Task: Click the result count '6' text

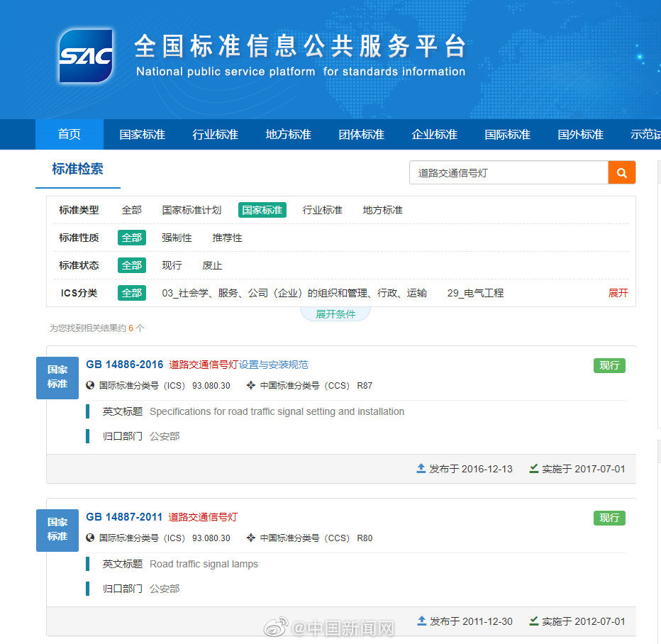Action: click(x=130, y=328)
